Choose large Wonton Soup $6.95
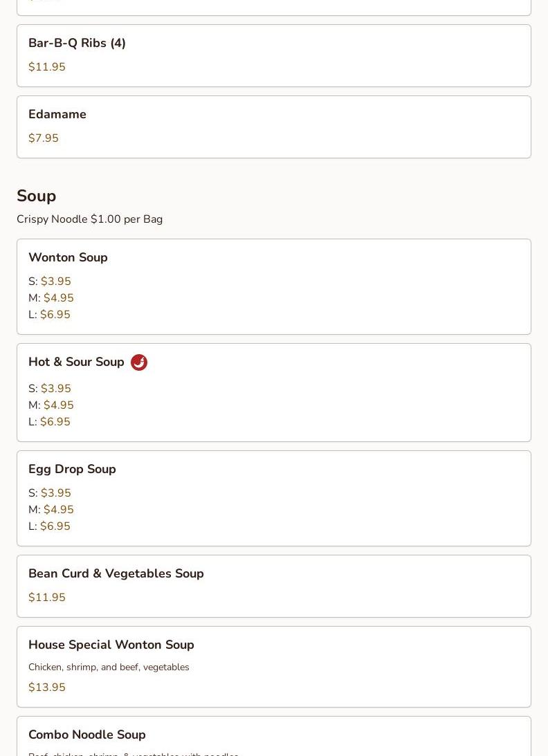548x756 pixels. tap(55, 315)
